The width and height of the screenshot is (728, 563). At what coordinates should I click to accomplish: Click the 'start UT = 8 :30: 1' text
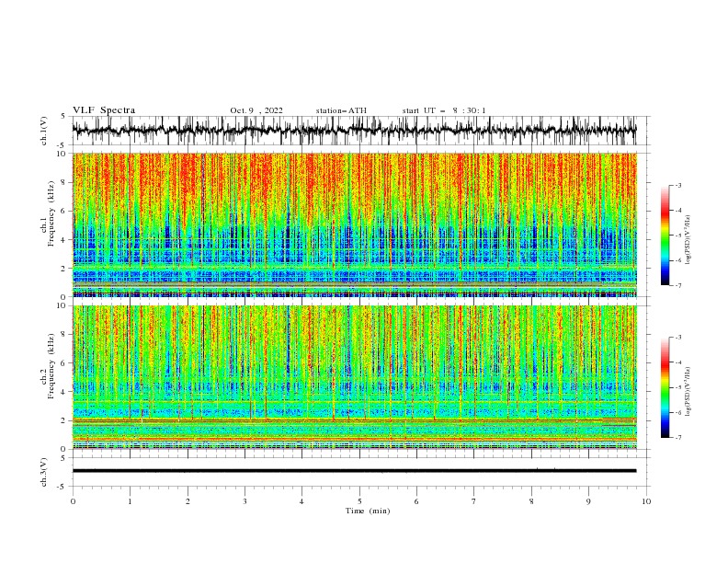click(444, 110)
